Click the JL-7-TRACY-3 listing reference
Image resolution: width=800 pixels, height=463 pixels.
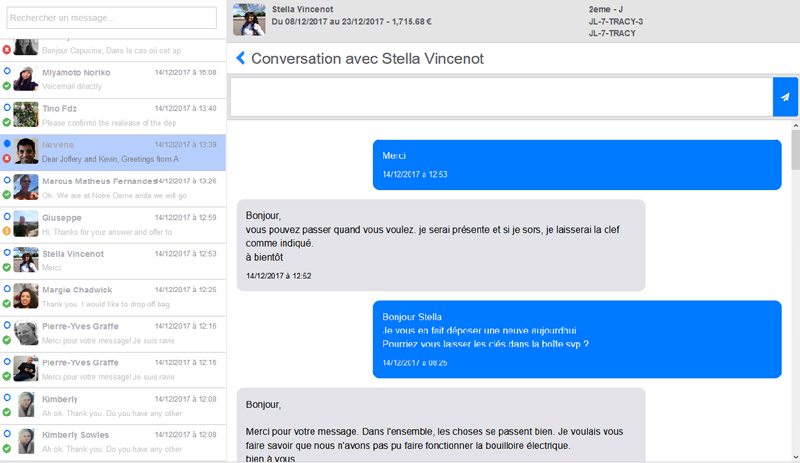point(616,21)
